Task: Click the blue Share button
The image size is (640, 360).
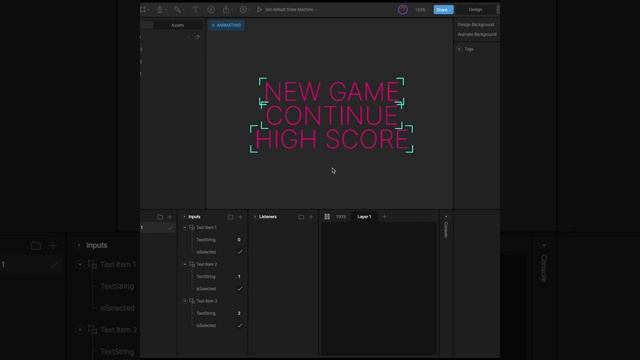Action: pos(443,9)
